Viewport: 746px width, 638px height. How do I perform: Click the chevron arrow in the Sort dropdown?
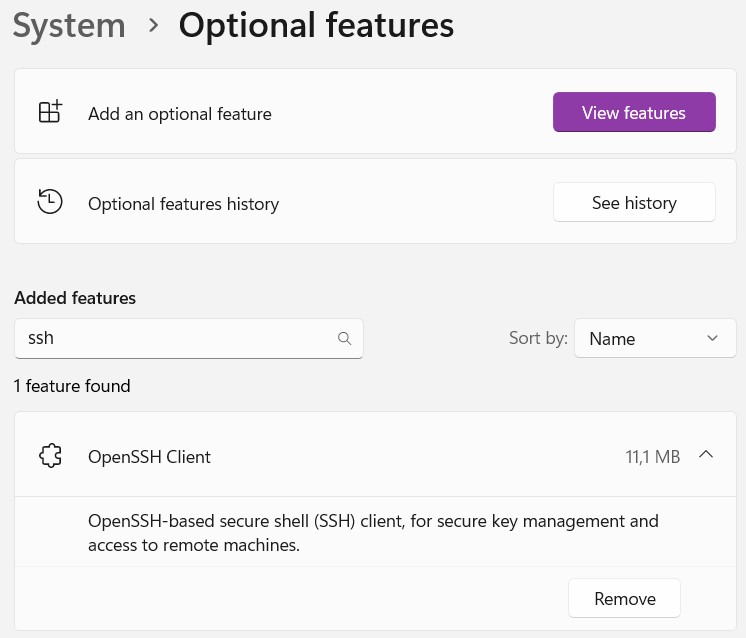712,338
